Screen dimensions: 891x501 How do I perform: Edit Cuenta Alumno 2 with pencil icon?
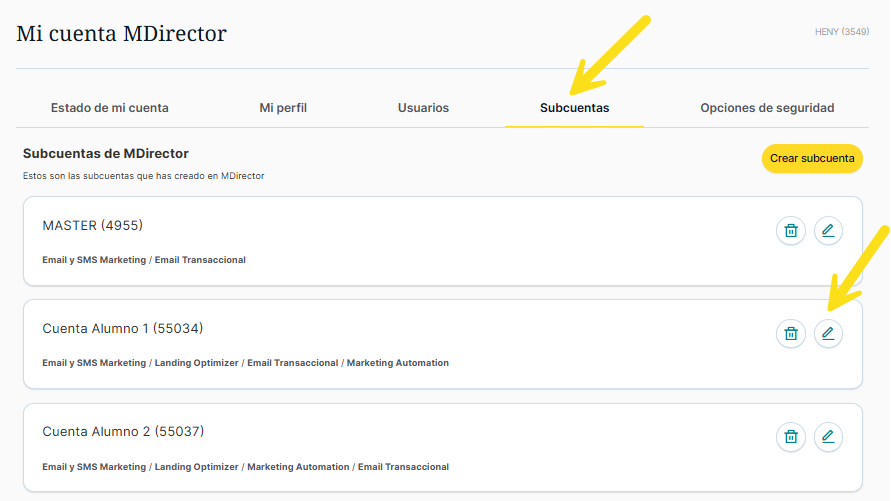(x=828, y=437)
